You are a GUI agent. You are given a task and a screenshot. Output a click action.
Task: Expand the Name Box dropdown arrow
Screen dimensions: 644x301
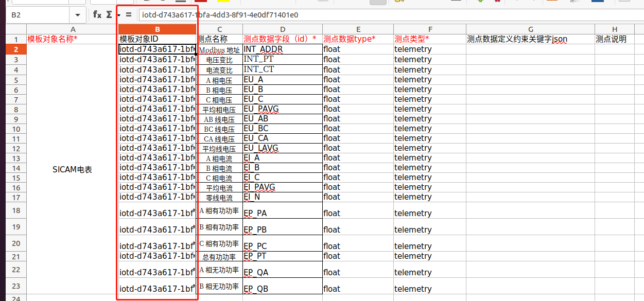(x=77, y=15)
